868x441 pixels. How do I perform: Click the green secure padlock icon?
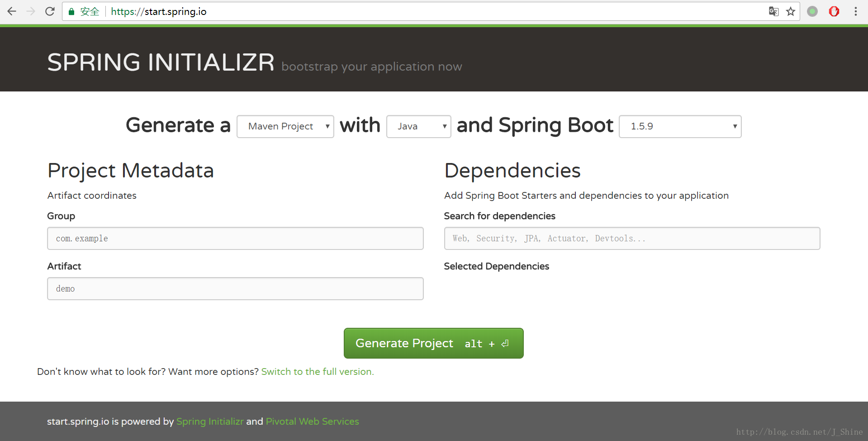point(71,12)
